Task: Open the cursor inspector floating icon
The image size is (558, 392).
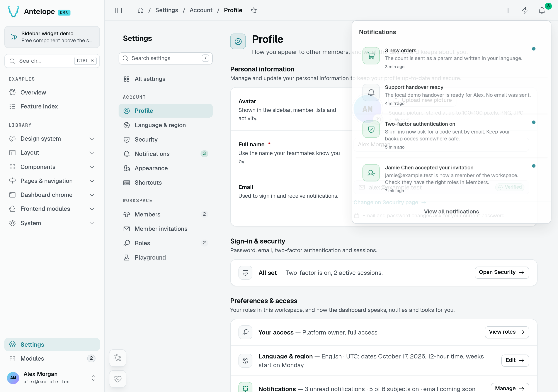Action: (118, 358)
